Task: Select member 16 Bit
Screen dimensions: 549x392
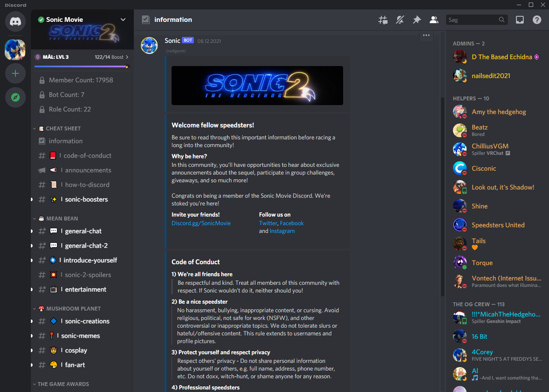Action: [x=498, y=336]
